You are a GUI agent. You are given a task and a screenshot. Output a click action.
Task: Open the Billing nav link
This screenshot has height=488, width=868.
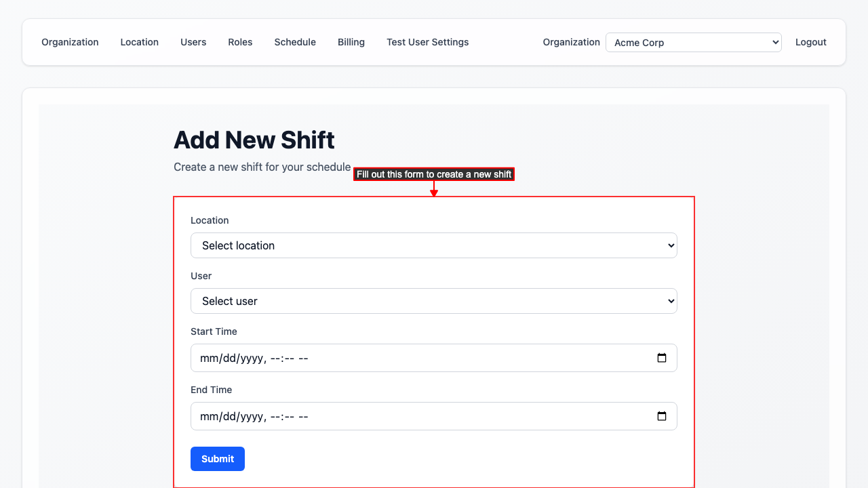[351, 42]
